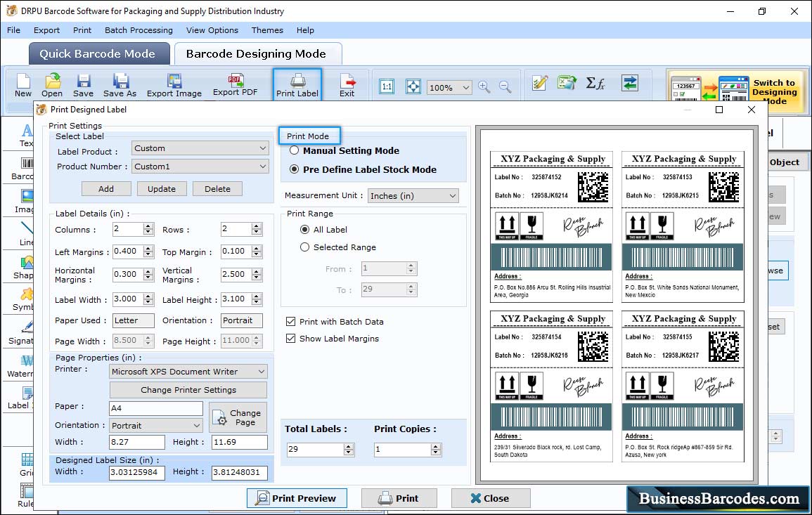
Task: Select Manual Setting Mode radio button
Action: (x=294, y=150)
